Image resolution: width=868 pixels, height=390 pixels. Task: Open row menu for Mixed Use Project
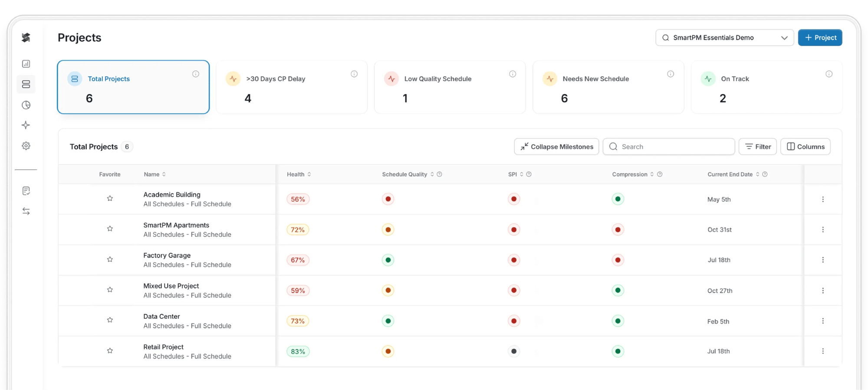(x=823, y=291)
